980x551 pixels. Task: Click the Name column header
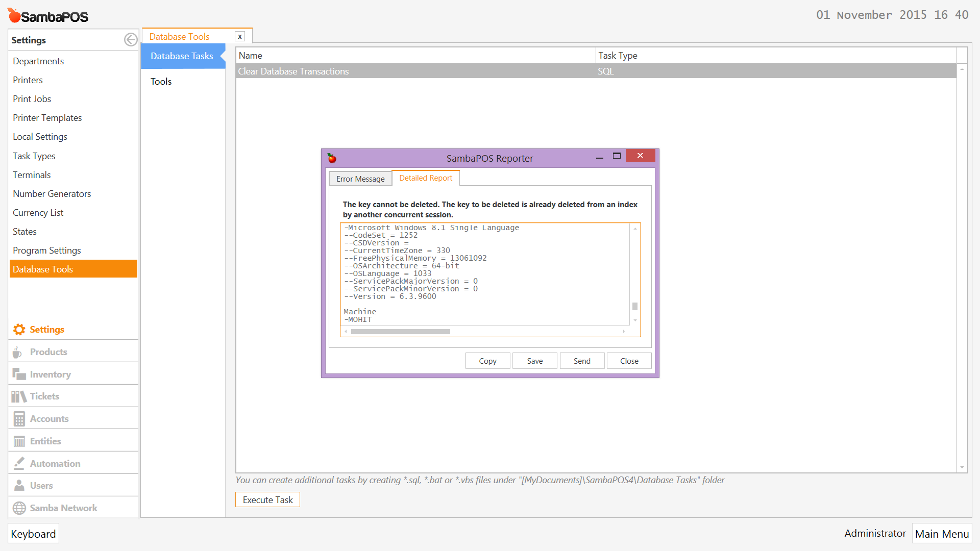415,56
